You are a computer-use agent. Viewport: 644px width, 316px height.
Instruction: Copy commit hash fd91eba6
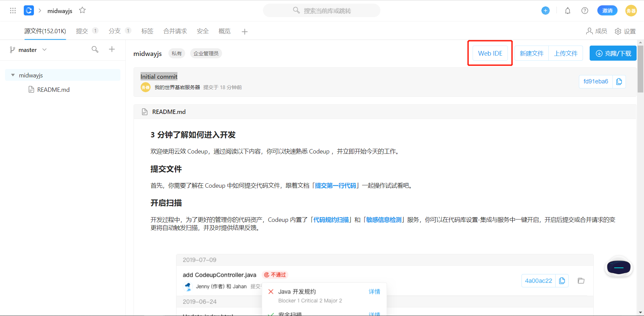[x=619, y=81]
